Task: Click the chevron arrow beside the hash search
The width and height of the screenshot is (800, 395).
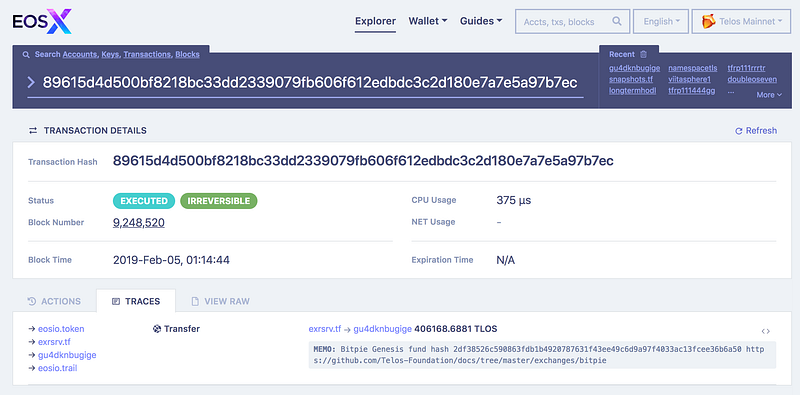Action: pyautogui.click(x=31, y=82)
